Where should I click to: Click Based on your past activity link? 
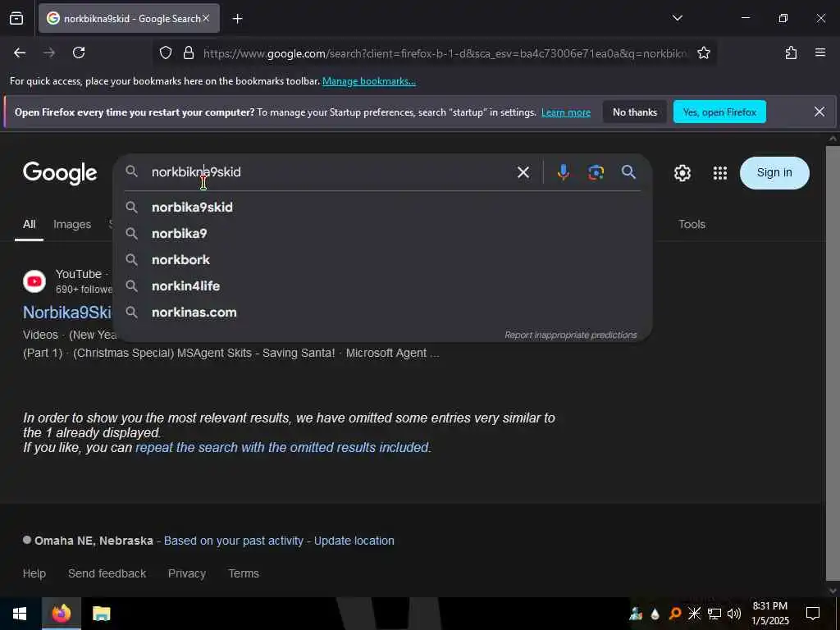click(x=234, y=541)
